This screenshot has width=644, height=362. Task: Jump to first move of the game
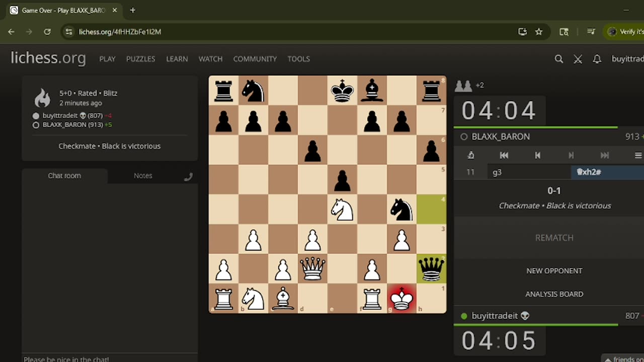pyautogui.click(x=504, y=155)
